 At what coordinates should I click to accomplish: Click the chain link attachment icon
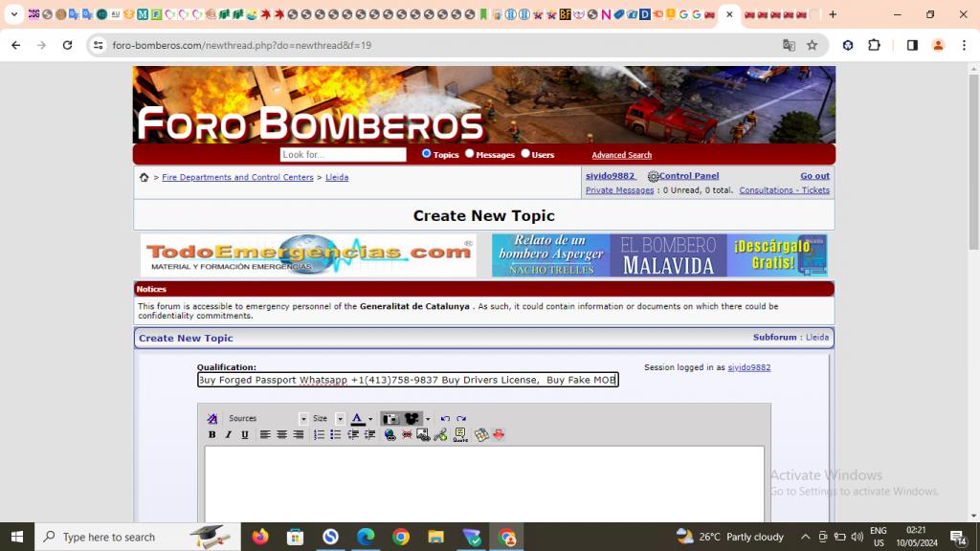pyautogui.click(x=440, y=435)
